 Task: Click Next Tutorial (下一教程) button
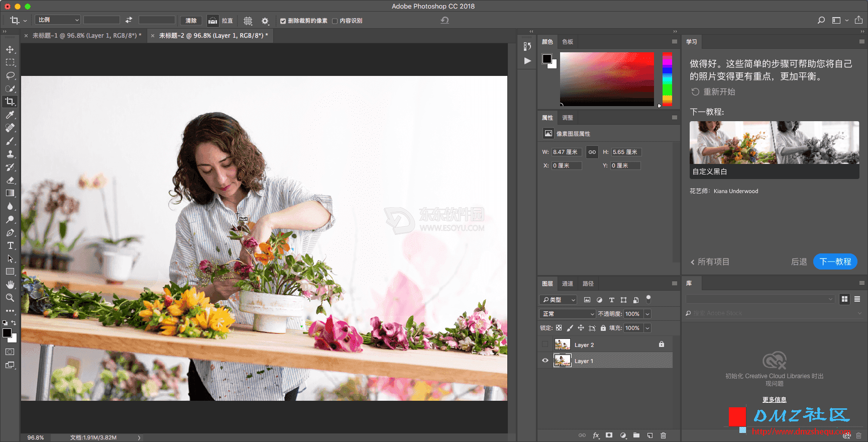(835, 261)
